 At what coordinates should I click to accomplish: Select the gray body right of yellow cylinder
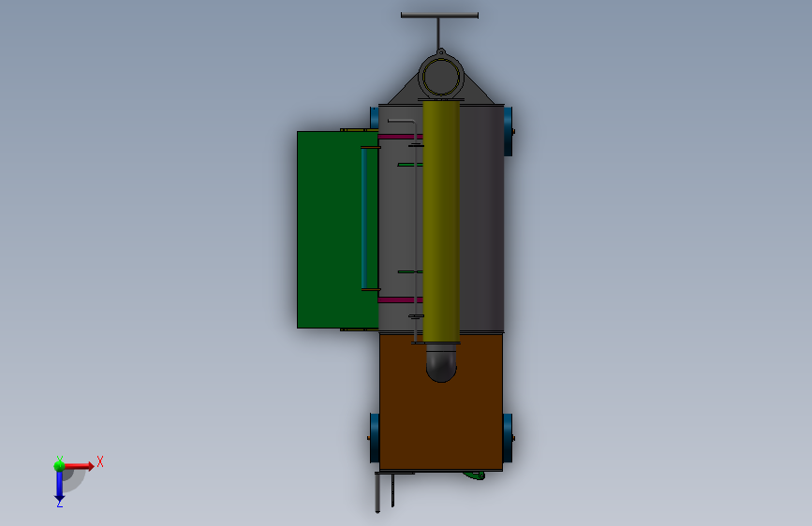[x=481, y=218]
